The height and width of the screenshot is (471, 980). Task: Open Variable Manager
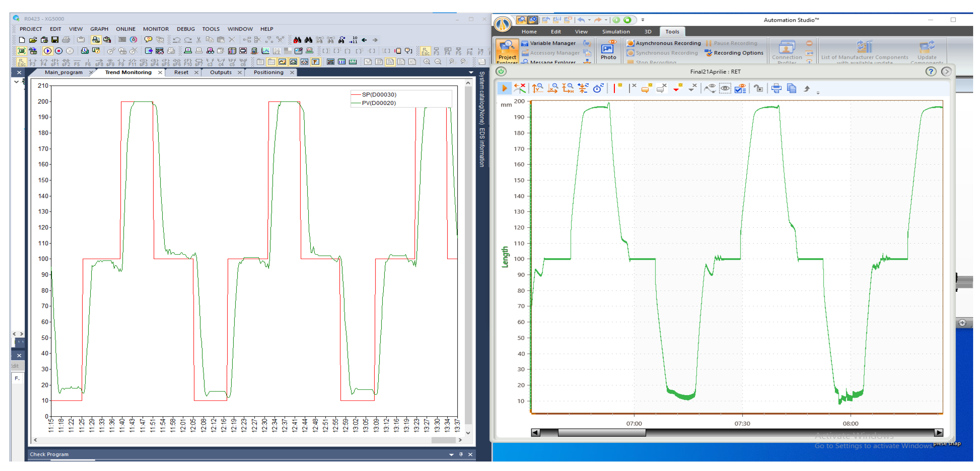(x=548, y=43)
